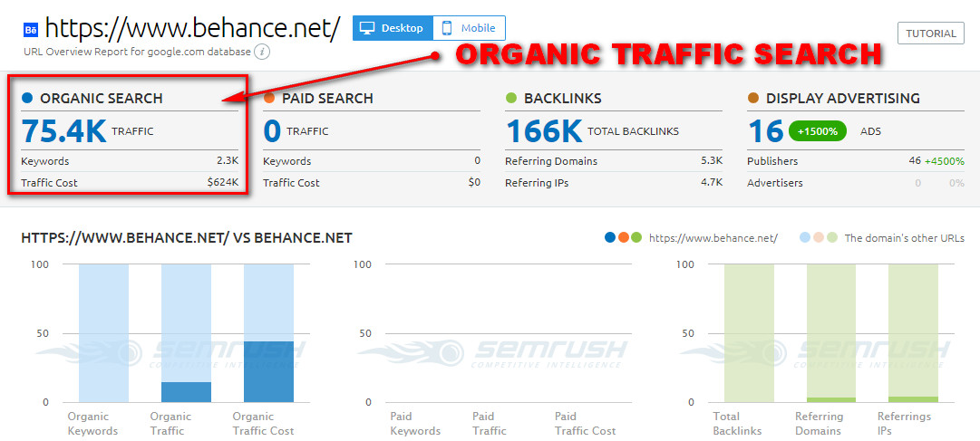
Task: Click Publishers value 46
Action: pyautogui.click(x=915, y=160)
